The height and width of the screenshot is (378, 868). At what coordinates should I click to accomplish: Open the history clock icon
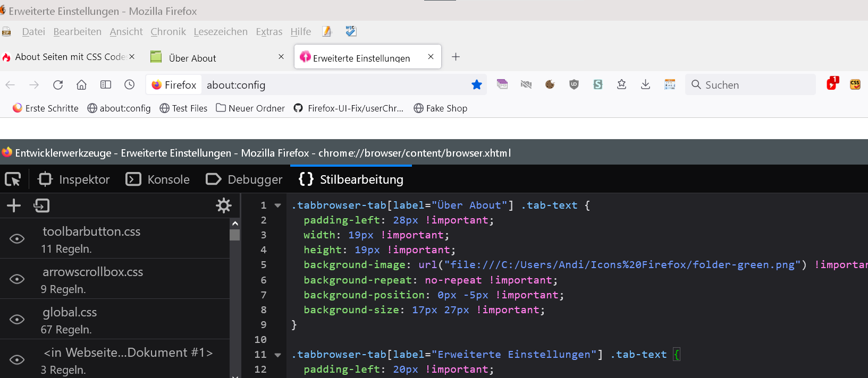[130, 85]
